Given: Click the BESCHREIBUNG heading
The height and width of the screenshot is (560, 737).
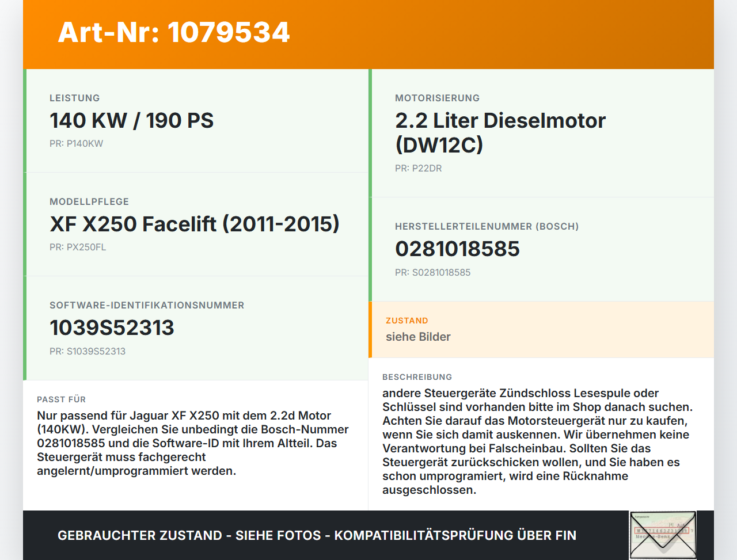Looking at the screenshot, I should [x=417, y=377].
